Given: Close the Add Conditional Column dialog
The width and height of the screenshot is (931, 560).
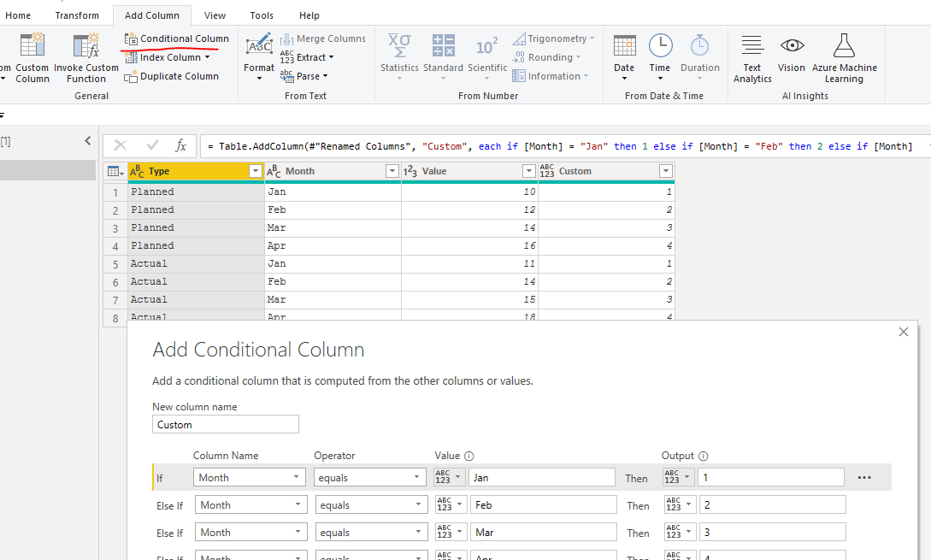Looking at the screenshot, I should 903,332.
